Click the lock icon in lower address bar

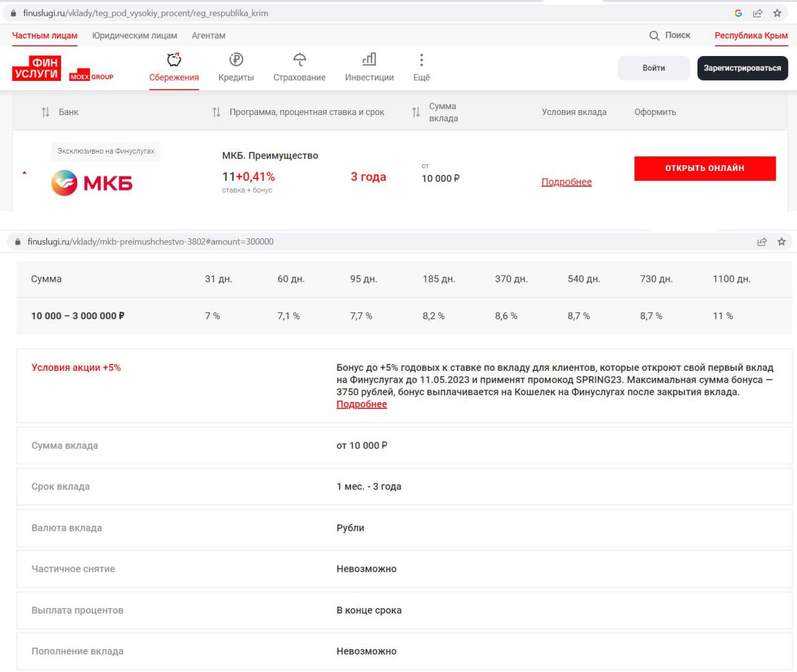tap(18, 241)
